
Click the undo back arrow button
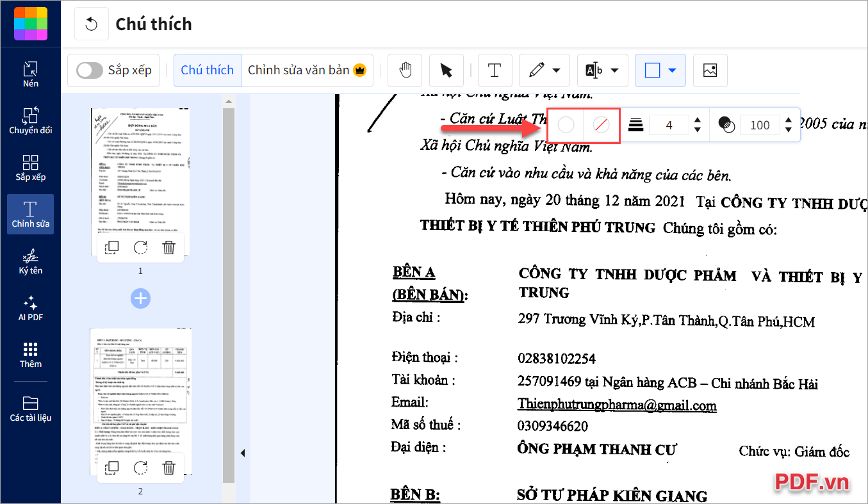[x=92, y=24]
